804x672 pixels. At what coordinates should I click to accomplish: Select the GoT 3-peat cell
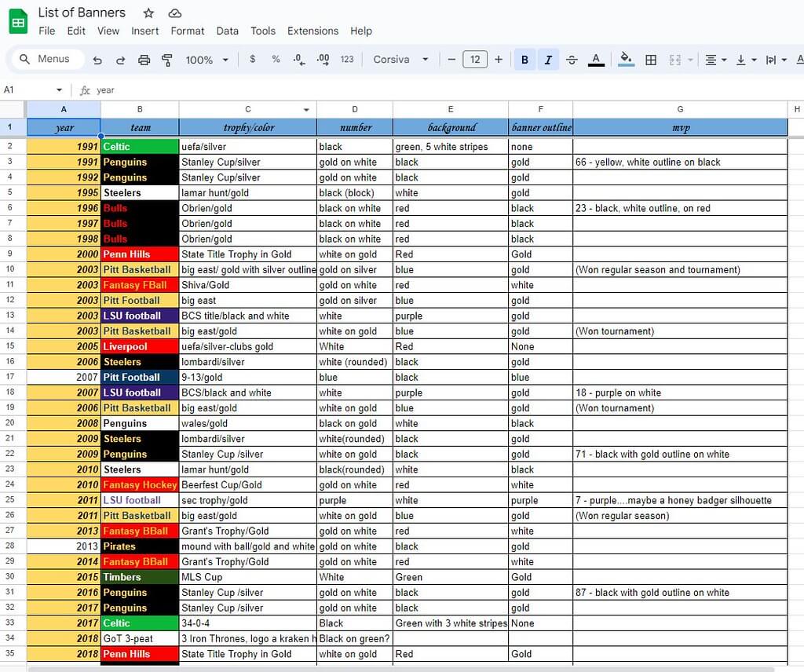click(x=140, y=639)
